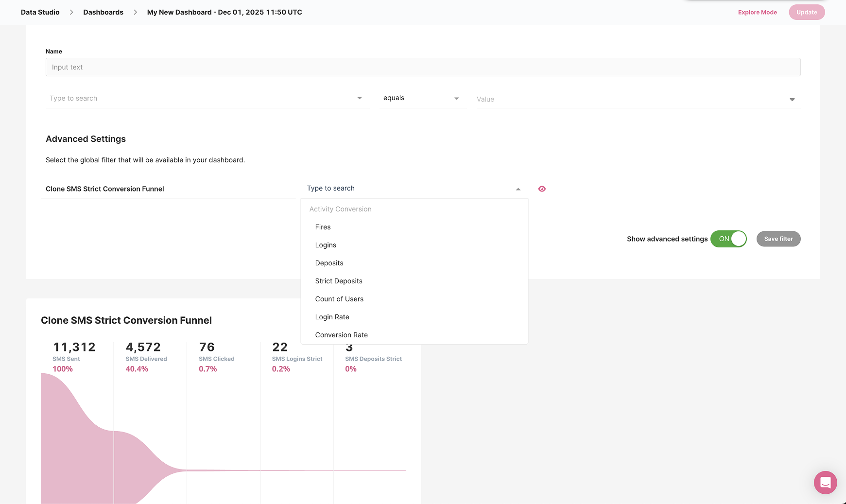The image size is (846, 504).
Task: Navigate to "Data Studio" breadcrumb
Action: (x=39, y=12)
